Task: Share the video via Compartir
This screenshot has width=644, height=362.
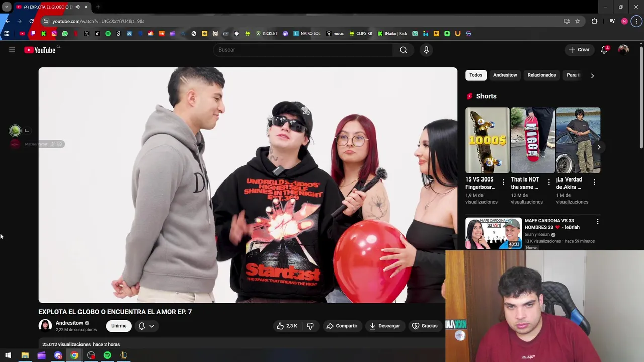Action: point(342,326)
